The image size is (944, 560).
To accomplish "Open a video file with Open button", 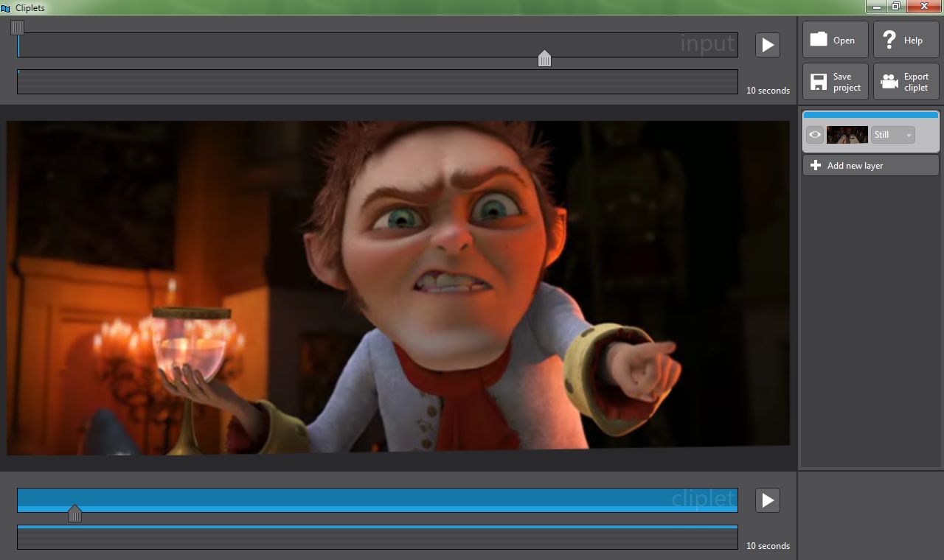I will pyautogui.click(x=836, y=40).
